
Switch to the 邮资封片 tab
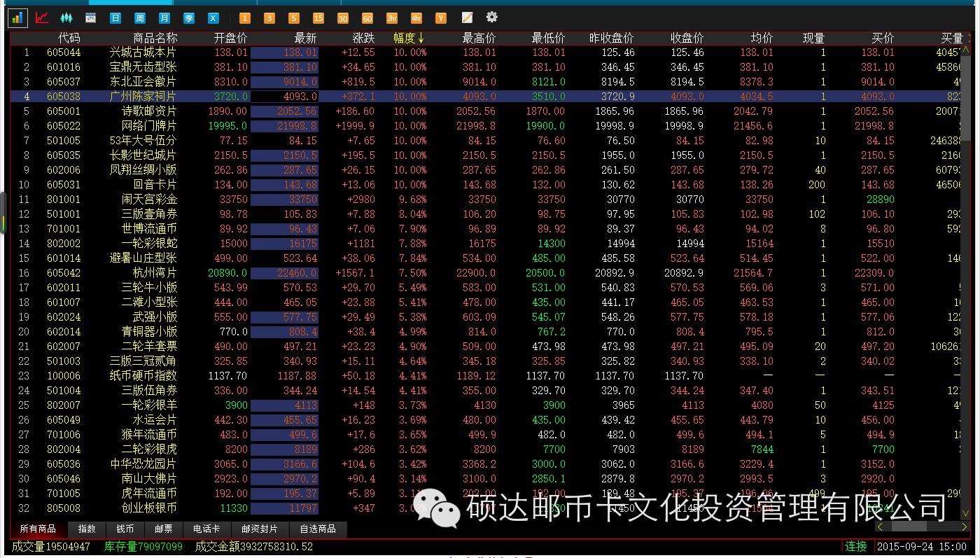(x=260, y=529)
